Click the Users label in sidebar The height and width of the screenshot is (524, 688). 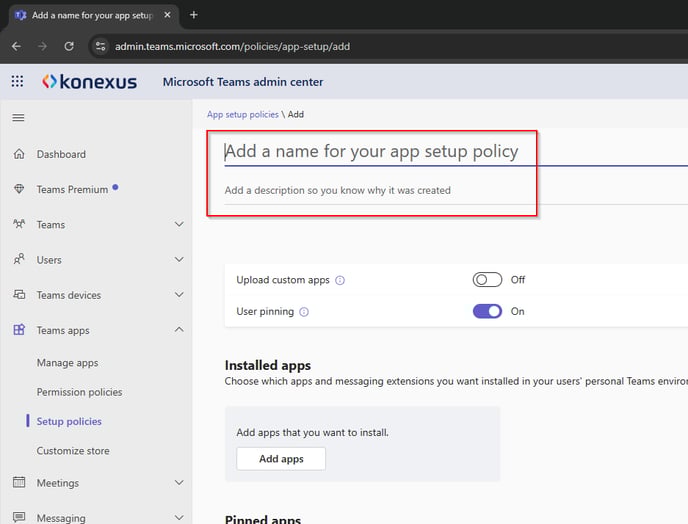coord(49,260)
